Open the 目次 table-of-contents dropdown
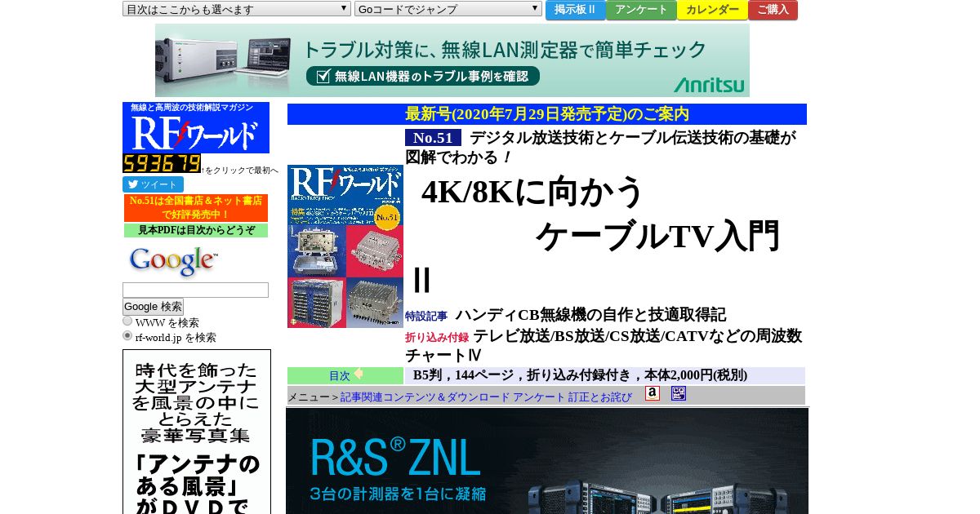The width and height of the screenshot is (980, 514). point(237,9)
